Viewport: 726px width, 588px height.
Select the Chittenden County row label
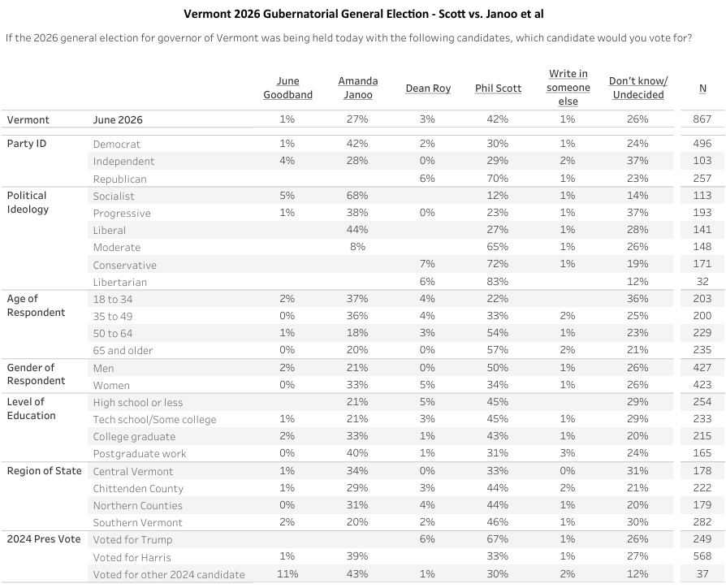138,488
